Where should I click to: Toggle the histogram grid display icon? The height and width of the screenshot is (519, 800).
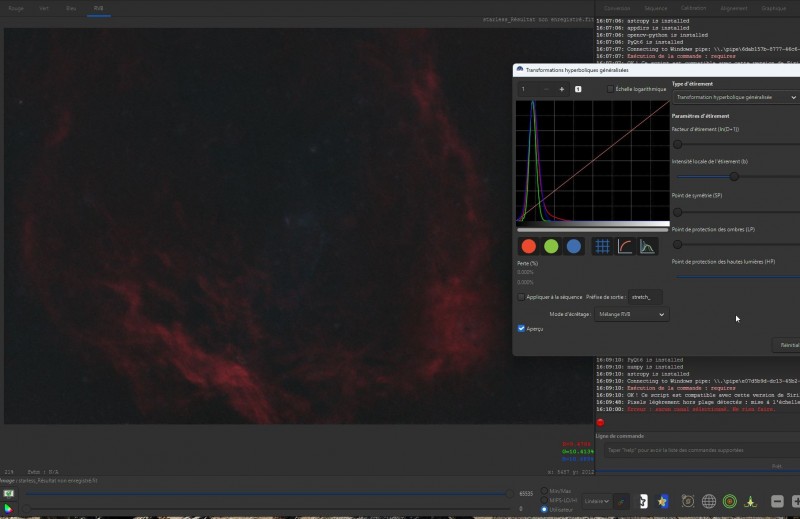[x=602, y=246]
